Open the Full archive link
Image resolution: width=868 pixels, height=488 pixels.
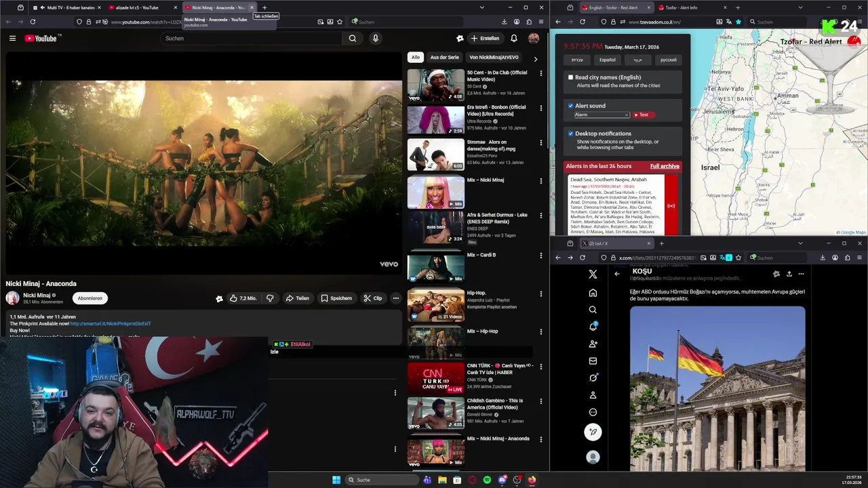coord(665,166)
